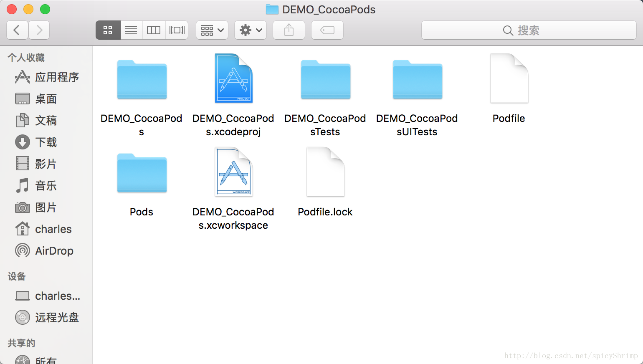The width and height of the screenshot is (643, 364).
Task: Select the Podfile document icon
Action: pos(509,78)
